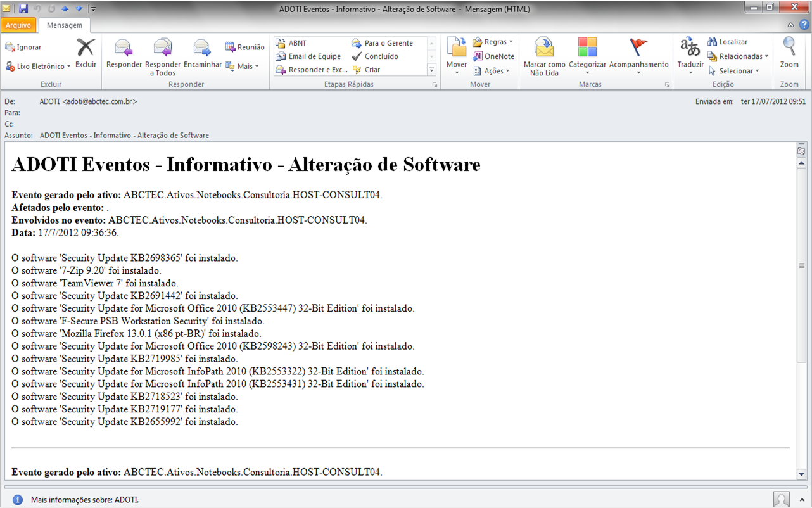Click the email heading 'ADOTI Eventos - Informativo'

click(x=246, y=165)
